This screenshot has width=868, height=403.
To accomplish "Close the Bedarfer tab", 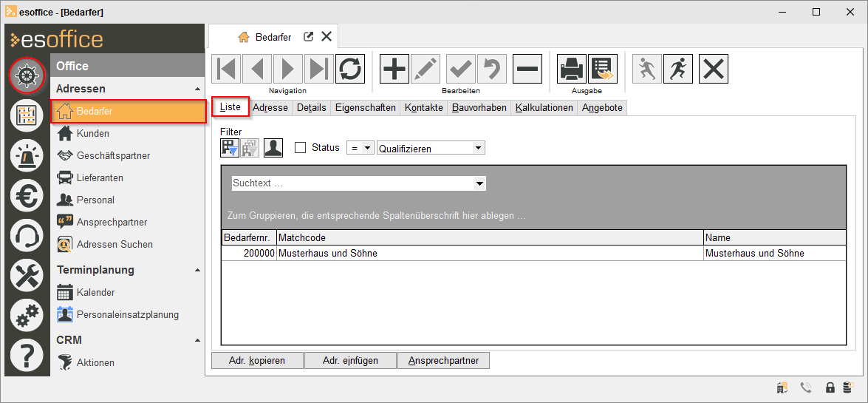I will coord(327,37).
